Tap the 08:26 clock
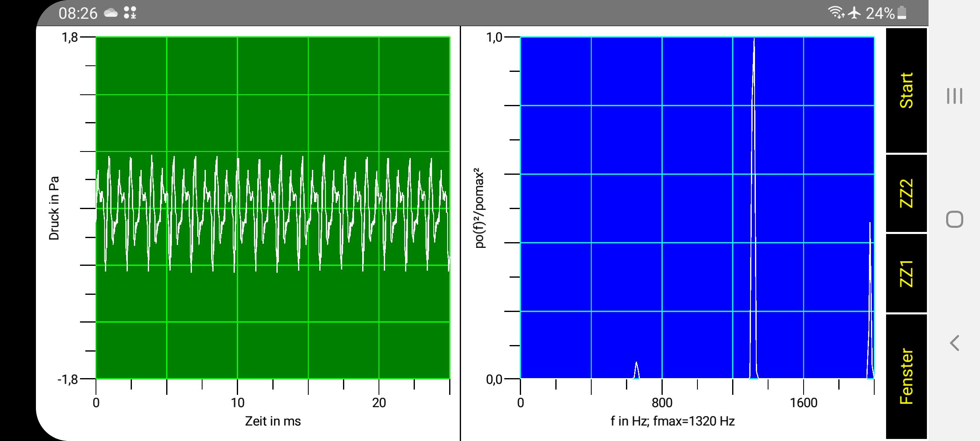The height and width of the screenshot is (441, 980). (78, 13)
